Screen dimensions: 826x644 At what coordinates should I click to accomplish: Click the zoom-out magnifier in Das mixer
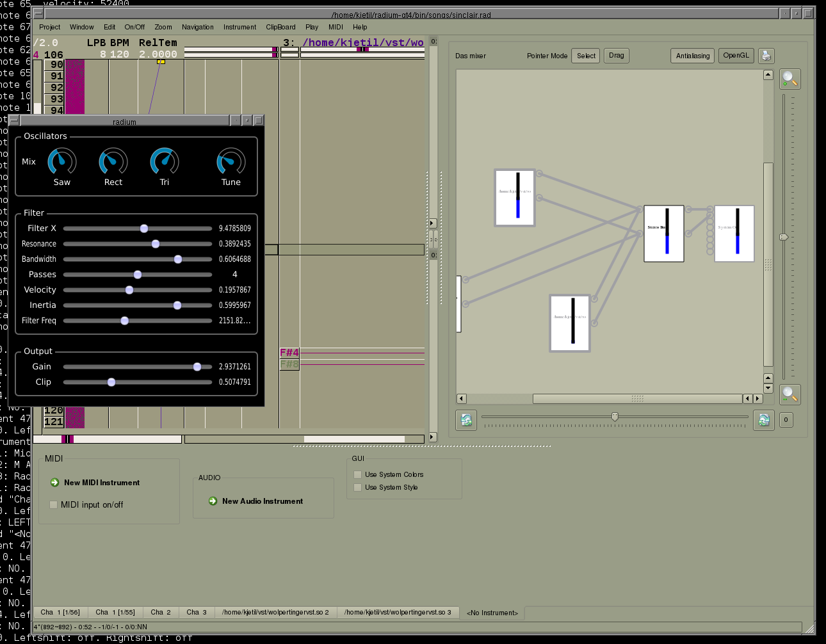[790, 394]
